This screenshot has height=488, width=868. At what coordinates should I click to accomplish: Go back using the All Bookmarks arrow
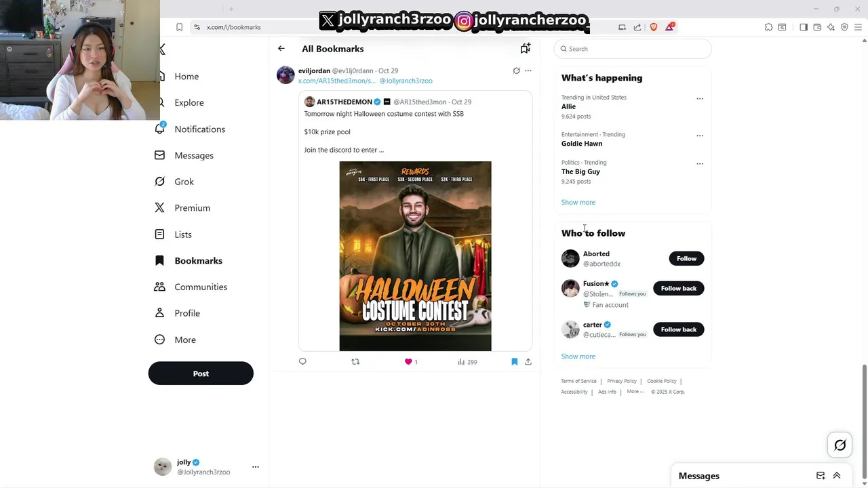point(281,49)
